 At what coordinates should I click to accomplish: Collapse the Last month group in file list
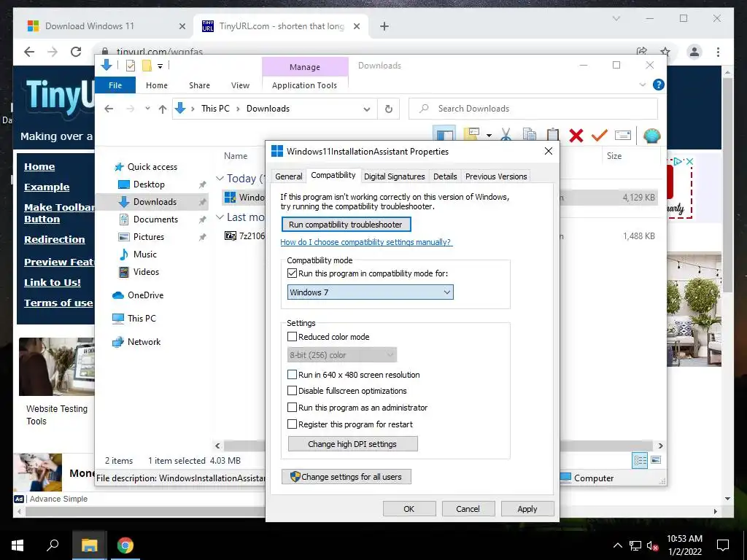(x=220, y=217)
